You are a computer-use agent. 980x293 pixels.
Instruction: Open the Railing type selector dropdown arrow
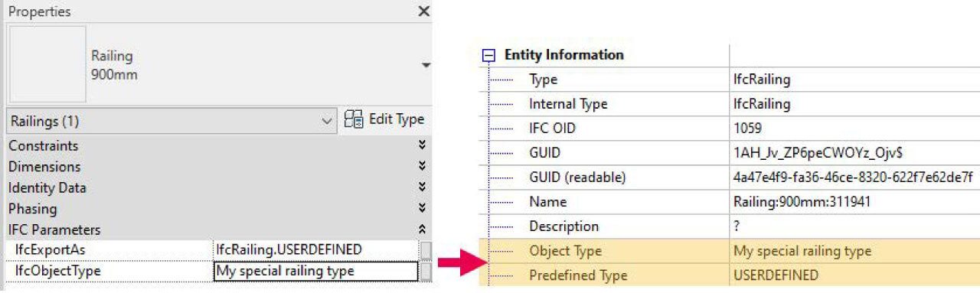426,66
